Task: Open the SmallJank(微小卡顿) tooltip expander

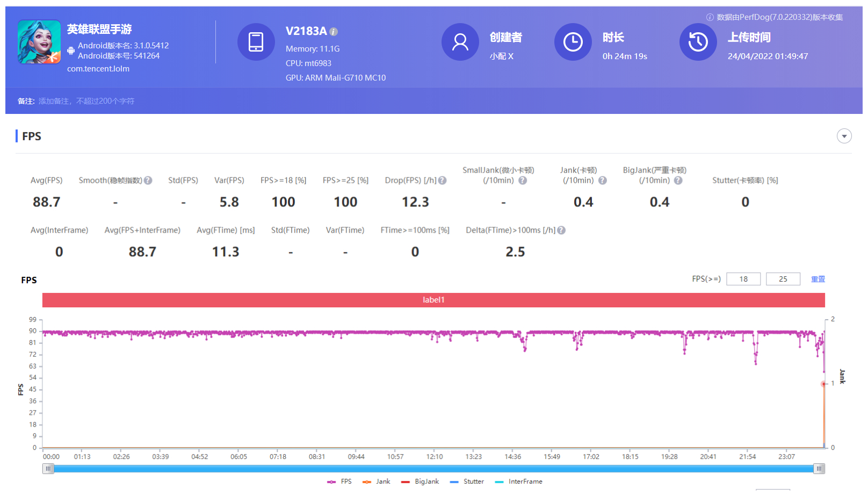Action: click(522, 181)
